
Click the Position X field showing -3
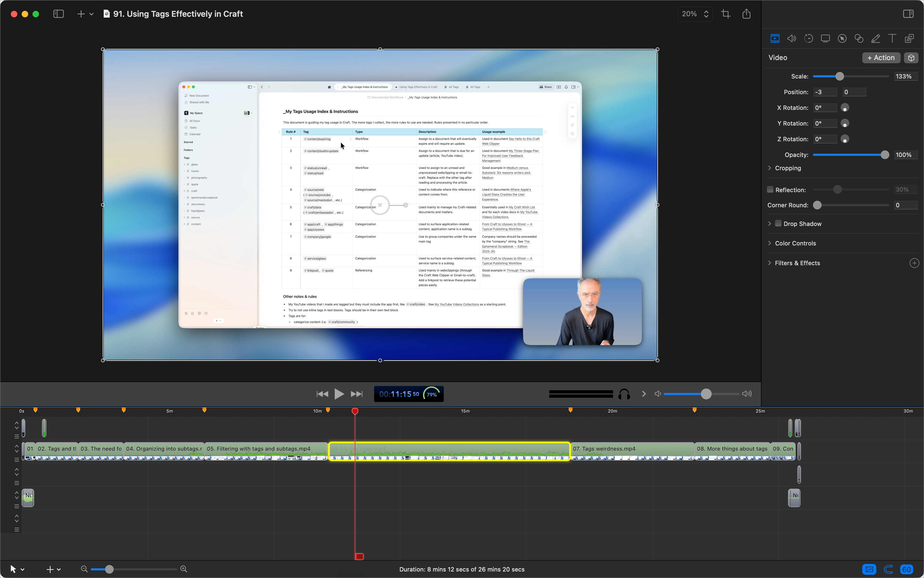click(825, 92)
